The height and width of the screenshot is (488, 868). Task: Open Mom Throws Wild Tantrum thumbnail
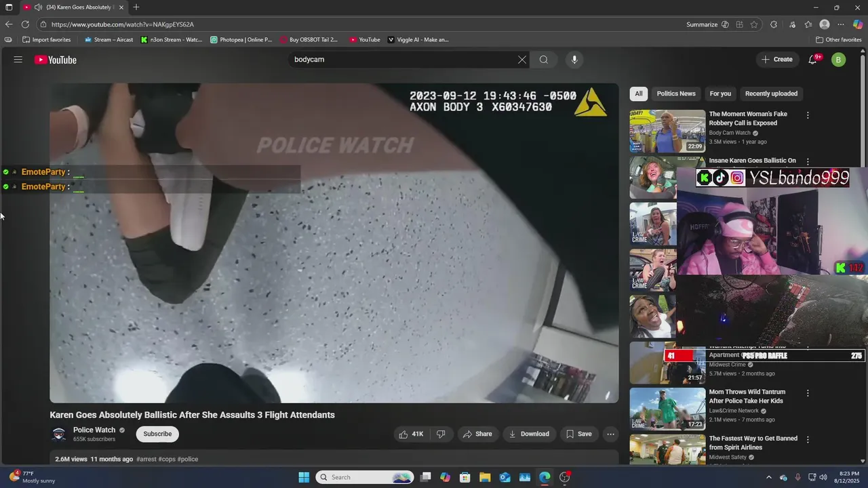667,409
